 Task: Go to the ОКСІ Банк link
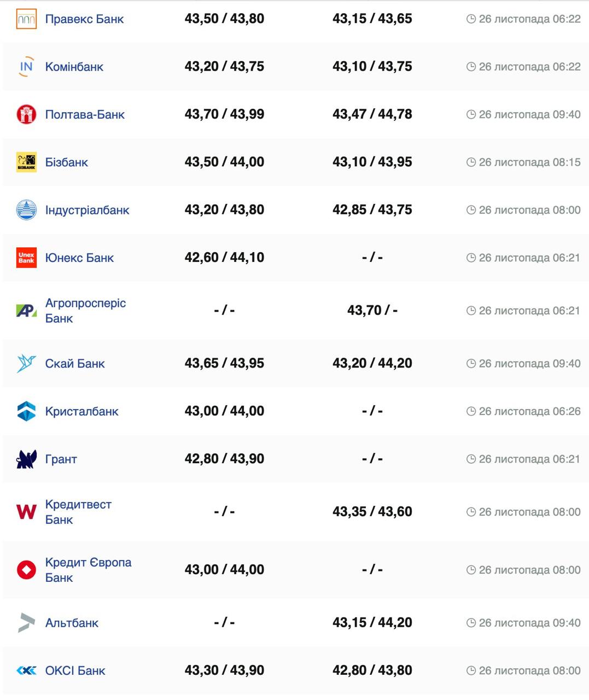coord(75,671)
